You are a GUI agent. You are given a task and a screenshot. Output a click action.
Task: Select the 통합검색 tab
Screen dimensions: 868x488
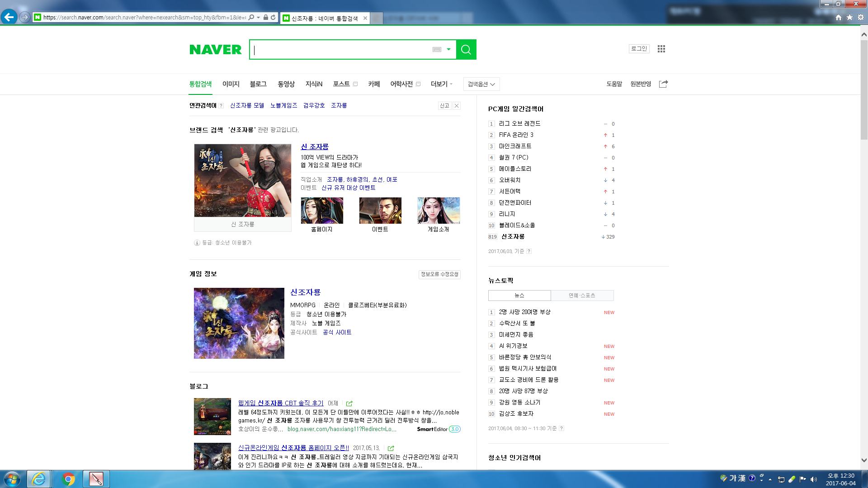(x=200, y=84)
